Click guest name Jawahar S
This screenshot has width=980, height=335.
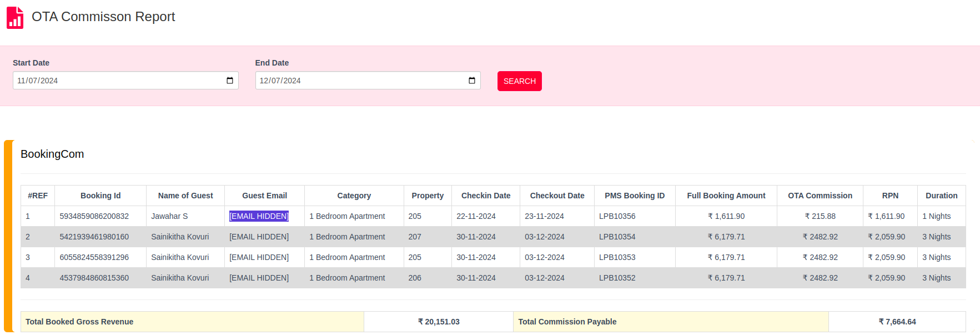click(x=169, y=216)
